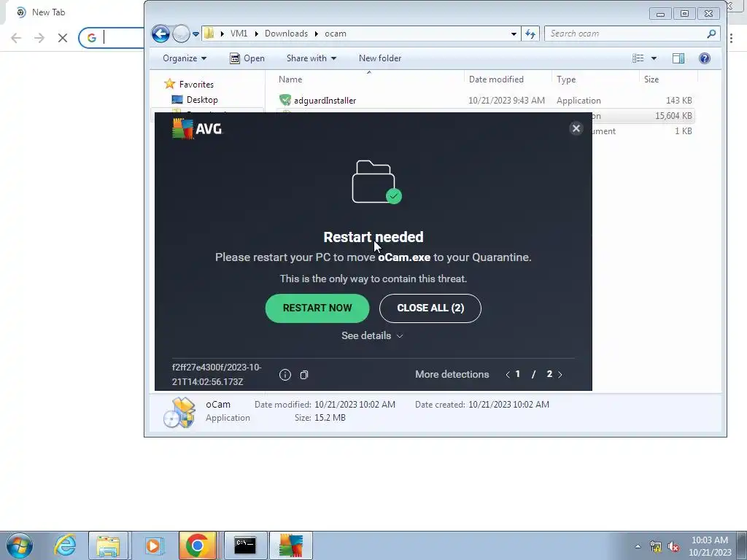Switch to Command Prompt on taskbar
The image size is (747, 560).
coord(245,545)
